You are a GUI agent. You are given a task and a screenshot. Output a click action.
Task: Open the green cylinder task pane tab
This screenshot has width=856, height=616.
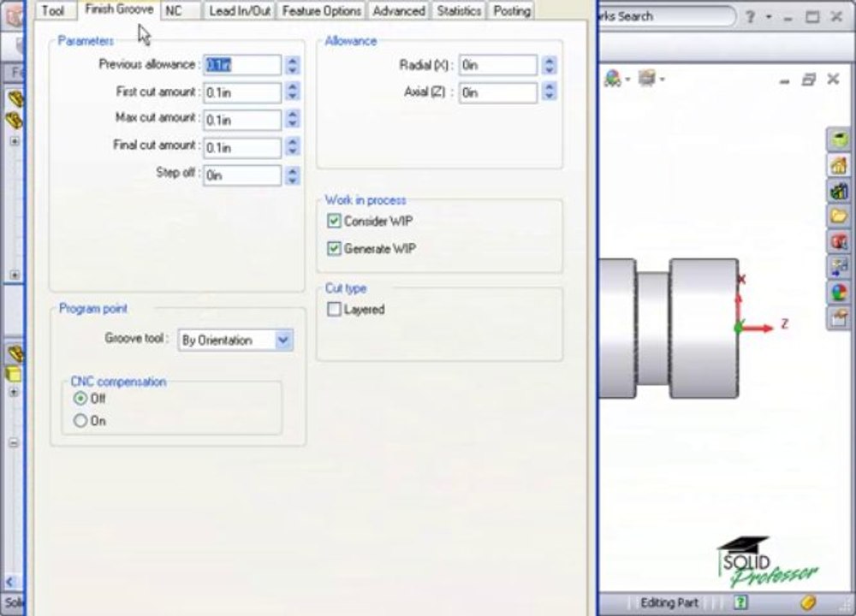coord(839,139)
